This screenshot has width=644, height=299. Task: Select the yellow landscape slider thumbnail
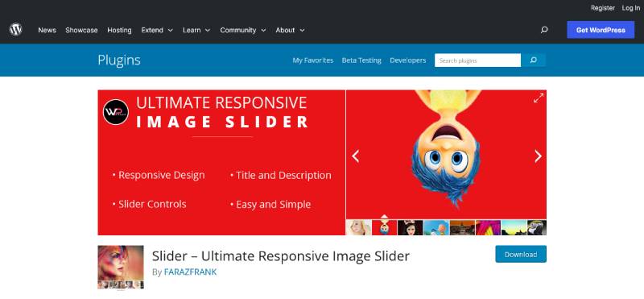point(514,227)
